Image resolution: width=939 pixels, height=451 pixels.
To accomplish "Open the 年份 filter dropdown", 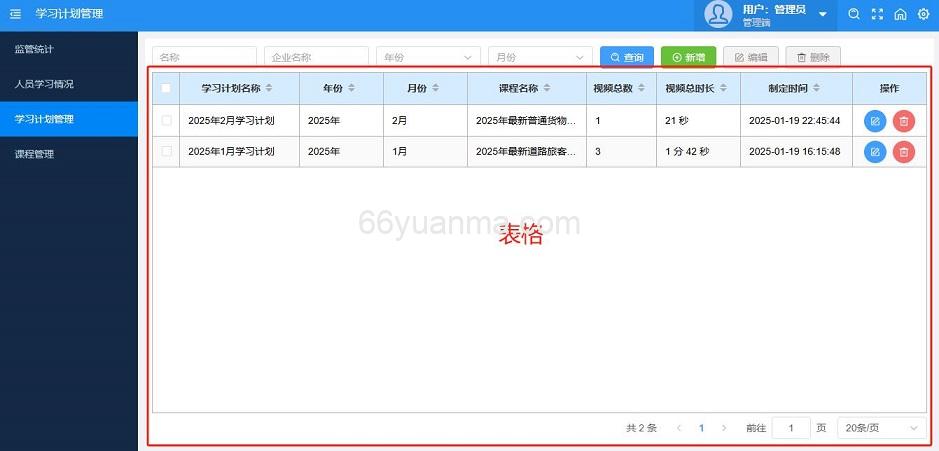I will point(428,57).
